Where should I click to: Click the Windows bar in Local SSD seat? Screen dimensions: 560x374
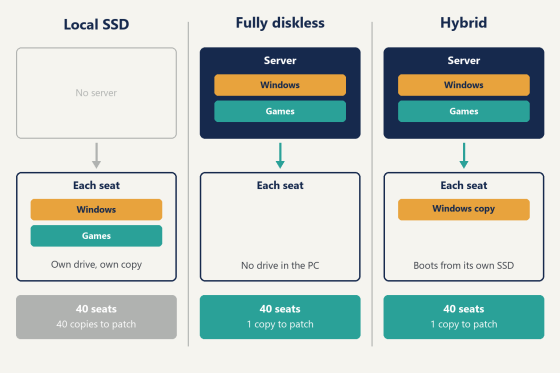tap(96, 210)
